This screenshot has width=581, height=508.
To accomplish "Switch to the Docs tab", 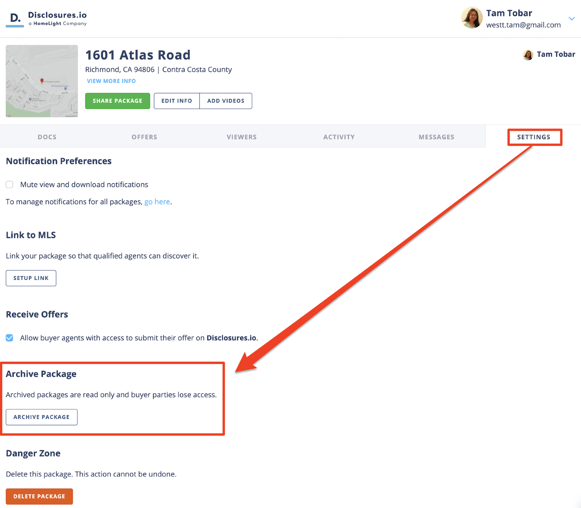I will pyautogui.click(x=47, y=137).
